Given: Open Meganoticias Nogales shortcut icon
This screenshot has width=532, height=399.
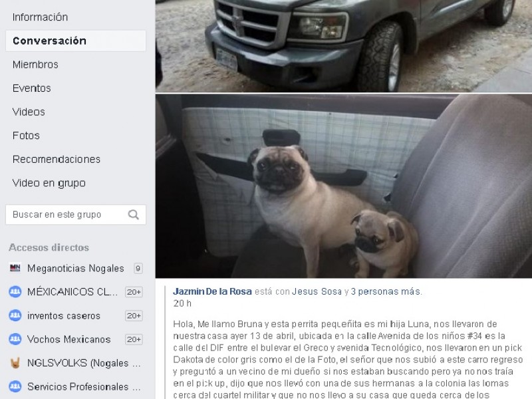Looking at the screenshot, I should [15, 268].
